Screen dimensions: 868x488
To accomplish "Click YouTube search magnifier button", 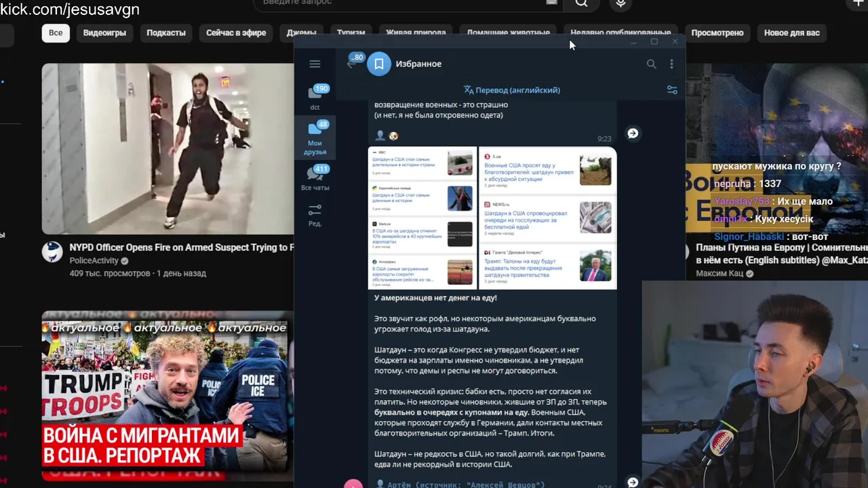I will click(582, 3).
